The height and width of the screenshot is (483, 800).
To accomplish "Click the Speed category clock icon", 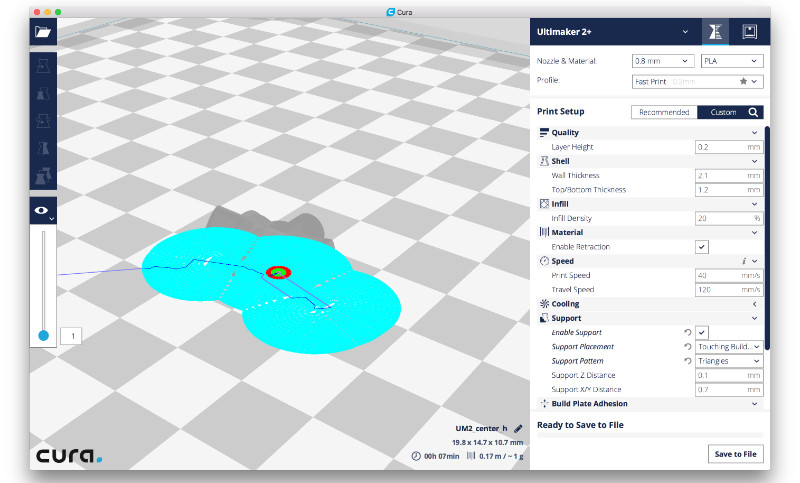I will click(x=544, y=261).
